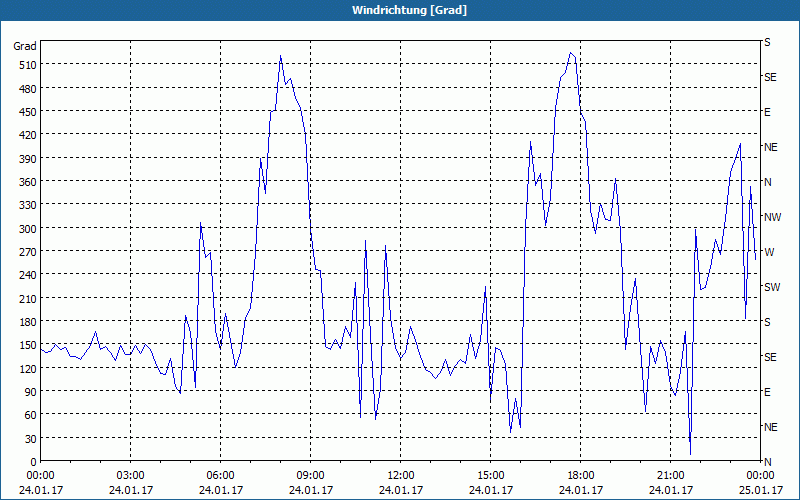Image resolution: width=800 pixels, height=500 pixels.
Task: Select the S compass label beside the 180 gridline
Action: pyautogui.click(x=767, y=322)
